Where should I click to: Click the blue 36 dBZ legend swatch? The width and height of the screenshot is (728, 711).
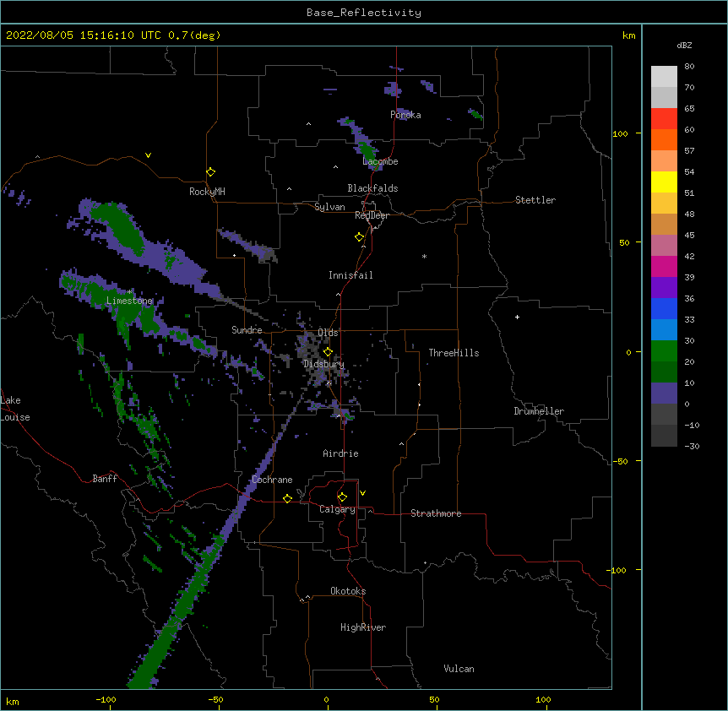point(664,308)
